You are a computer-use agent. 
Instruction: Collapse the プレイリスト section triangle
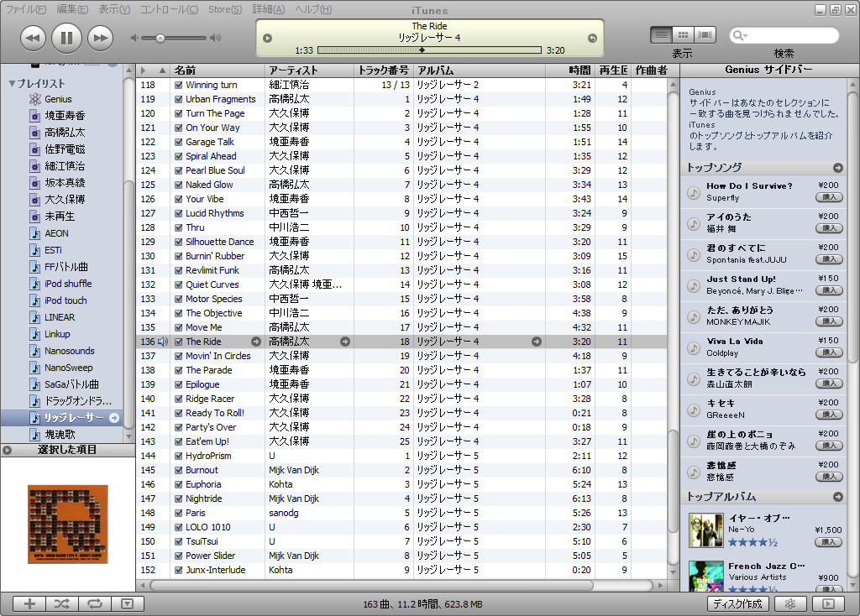(x=12, y=84)
